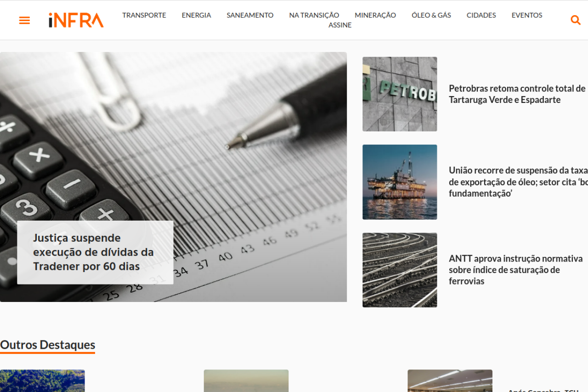Viewport: 588px width, 392px height.
Task: Navigate to the Mineração section
Action: coord(375,15)
